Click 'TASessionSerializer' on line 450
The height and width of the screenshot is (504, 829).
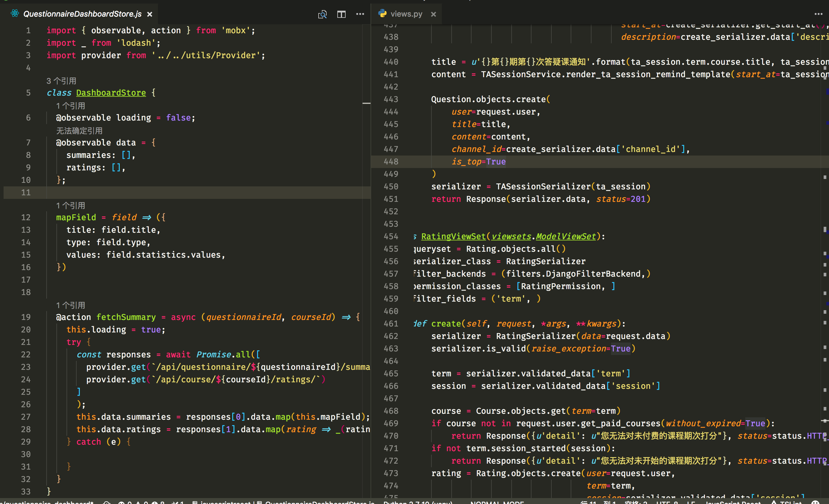(x=543, y=186)
